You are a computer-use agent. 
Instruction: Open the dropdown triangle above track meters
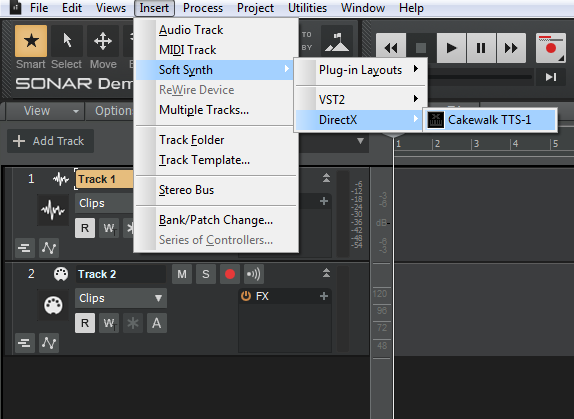pyautogui.click(x=360, y=141)
